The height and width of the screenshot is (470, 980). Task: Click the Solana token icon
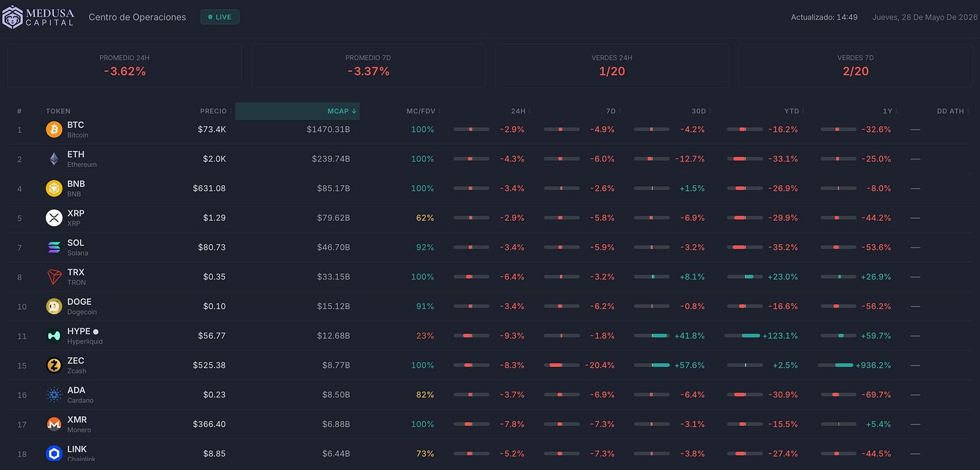coord(54,247)
